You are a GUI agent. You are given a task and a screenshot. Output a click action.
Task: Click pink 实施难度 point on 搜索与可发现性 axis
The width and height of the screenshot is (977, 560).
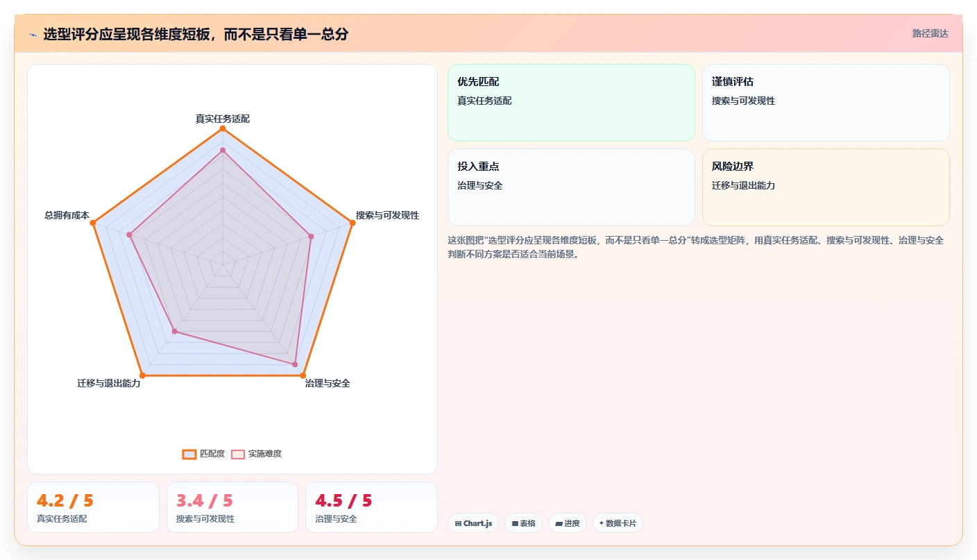coord(311,236)
